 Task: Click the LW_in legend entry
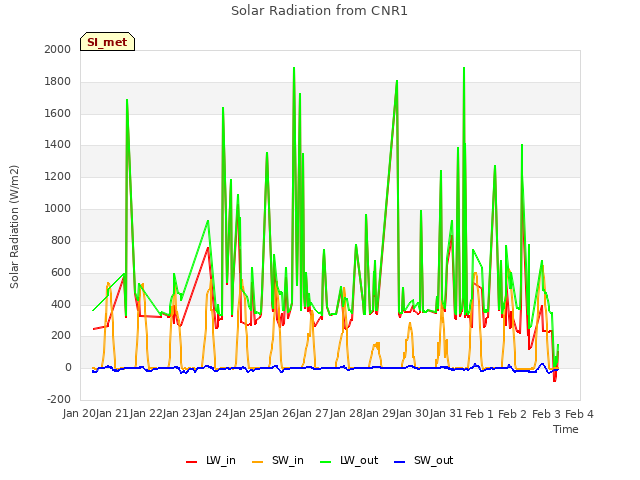click(x=211, y=460)
